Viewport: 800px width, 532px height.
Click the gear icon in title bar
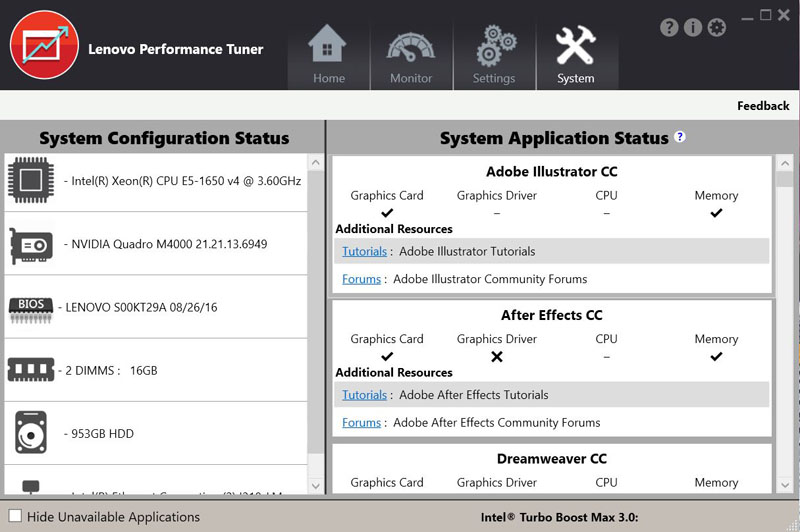(717, 28)
